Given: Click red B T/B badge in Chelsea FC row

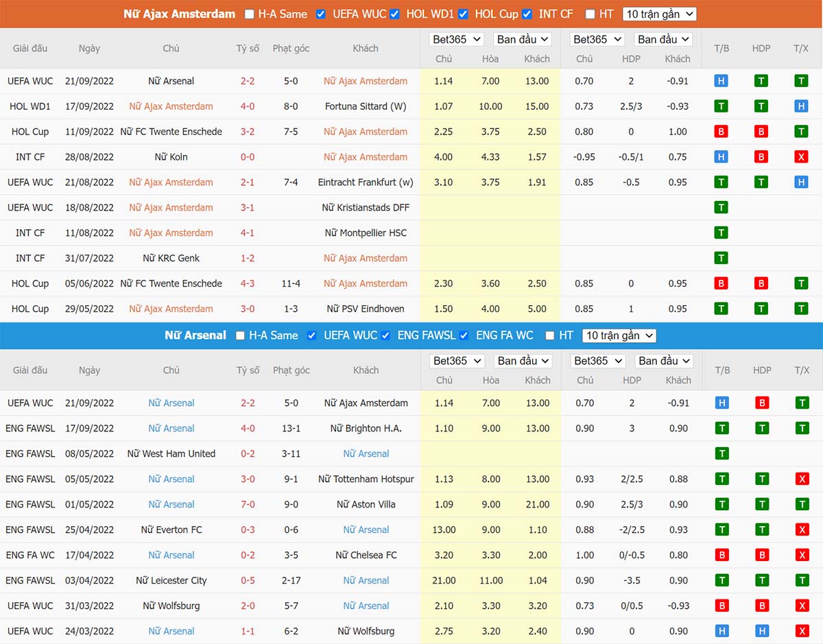Looking at the screenshot, I should point(721,555).
